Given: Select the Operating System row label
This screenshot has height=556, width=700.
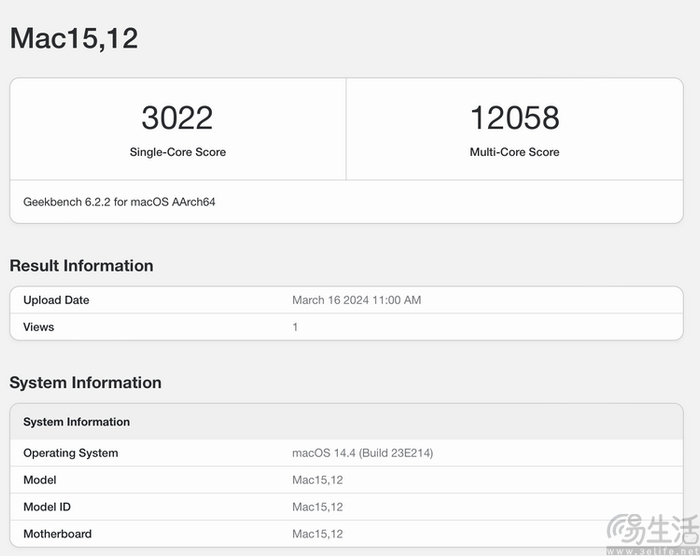Looking at the screenshot, I should point(70,453).
